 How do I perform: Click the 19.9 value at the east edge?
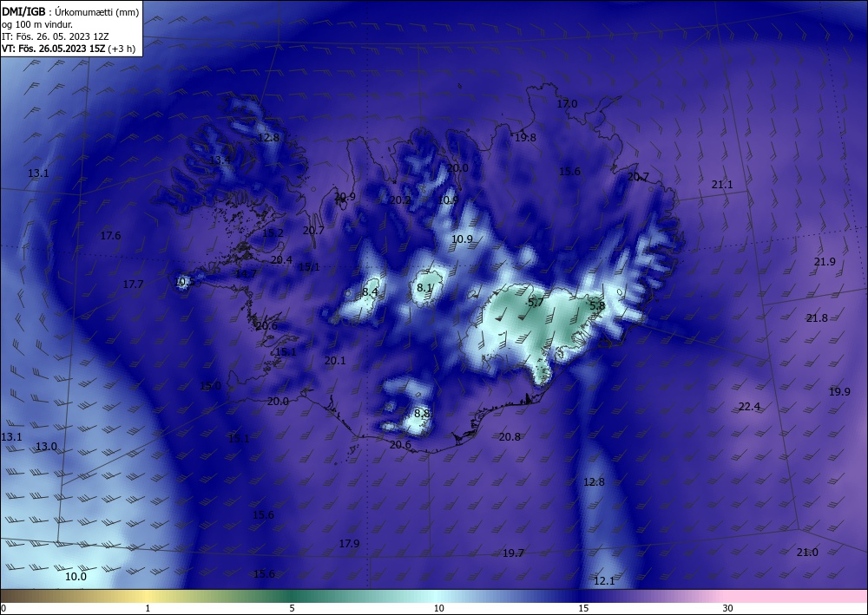839,391
